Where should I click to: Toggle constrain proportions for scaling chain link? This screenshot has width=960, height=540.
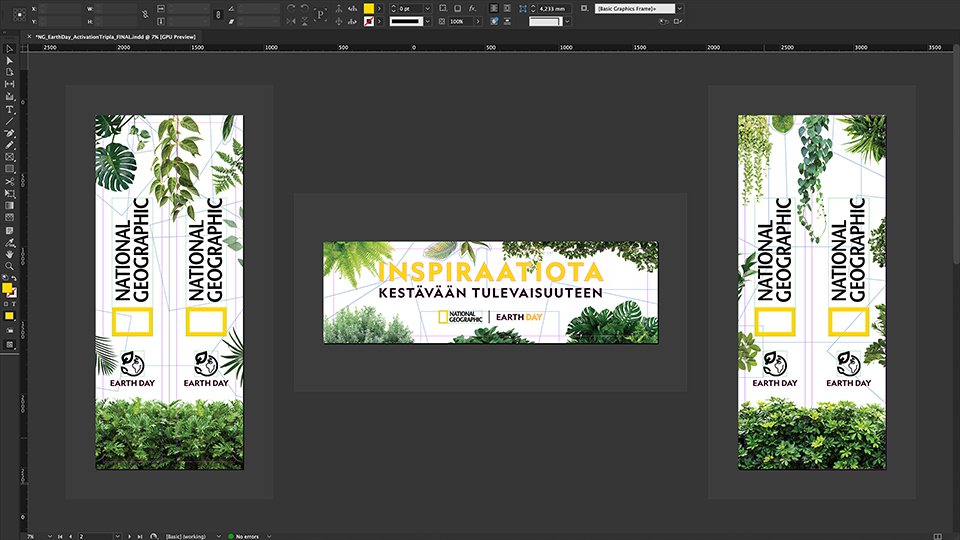[x=219, y=15]
